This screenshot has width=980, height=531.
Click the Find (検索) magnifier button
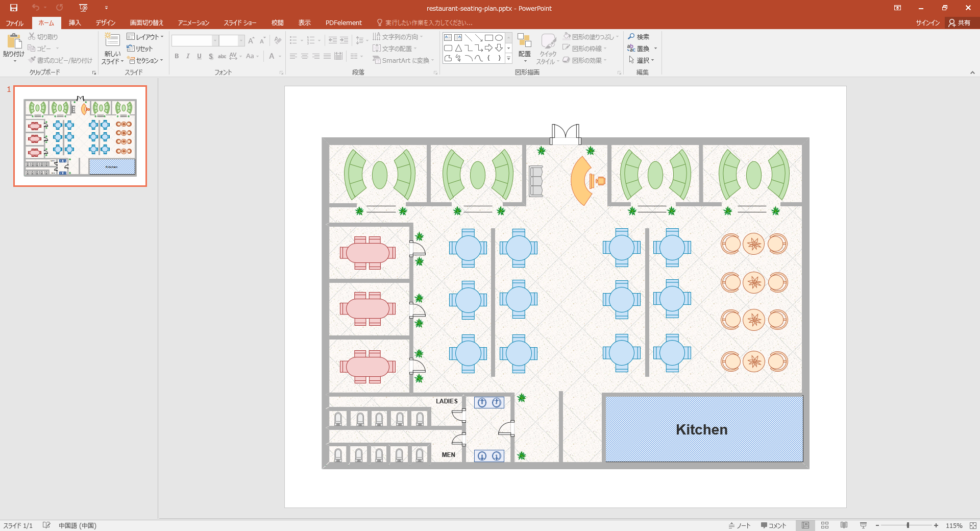coord(639,37)
